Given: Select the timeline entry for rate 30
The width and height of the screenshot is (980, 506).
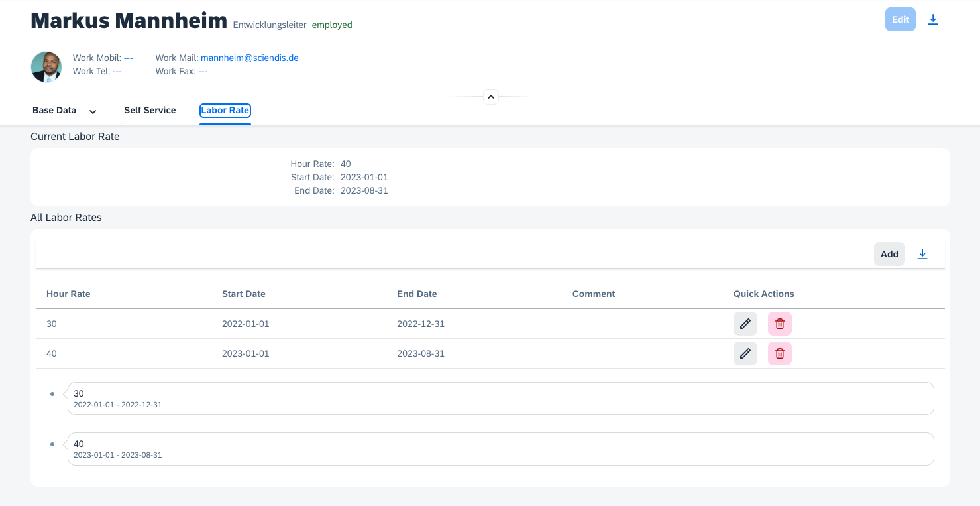Looking at the screenshot, I should [x=500, y=399].
